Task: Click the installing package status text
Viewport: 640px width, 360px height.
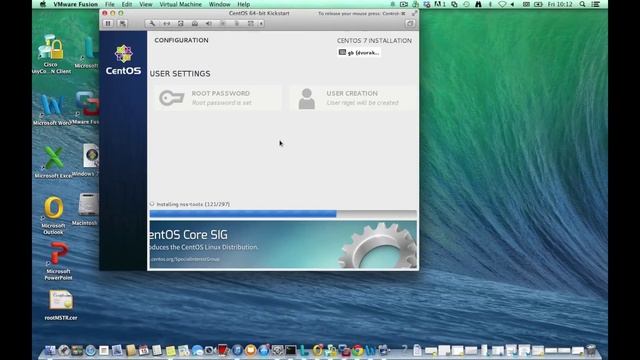Action: pos(193,204)
